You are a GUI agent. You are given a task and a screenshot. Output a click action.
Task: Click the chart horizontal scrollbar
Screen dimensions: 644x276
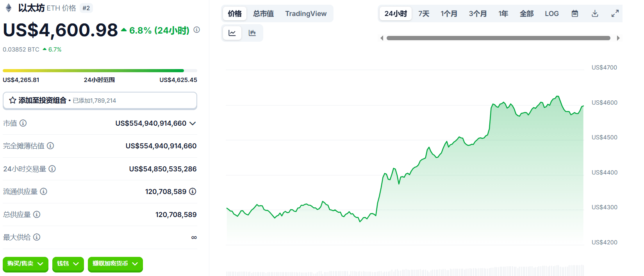(x=498, y=38)
